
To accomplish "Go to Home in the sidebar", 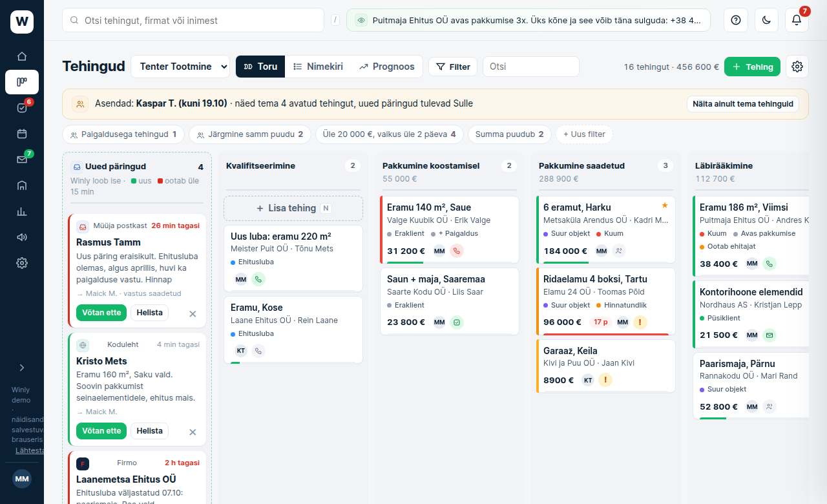I will click(22, 56).
